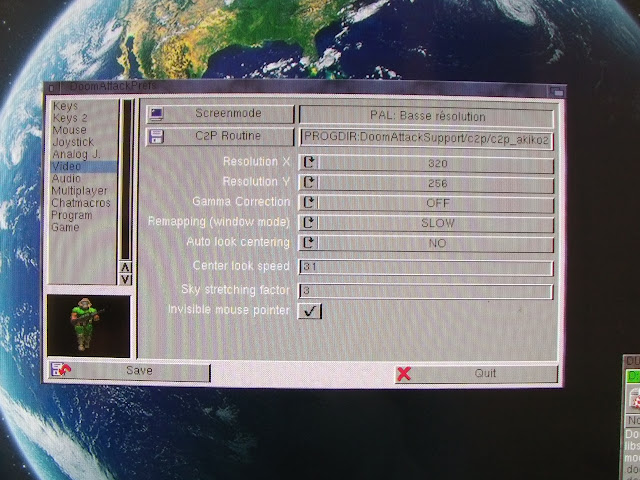This screenshot has width=640, height=480.
Task: Cycle the Auto look centering arrow icon
Action: [x=309, y=242]
